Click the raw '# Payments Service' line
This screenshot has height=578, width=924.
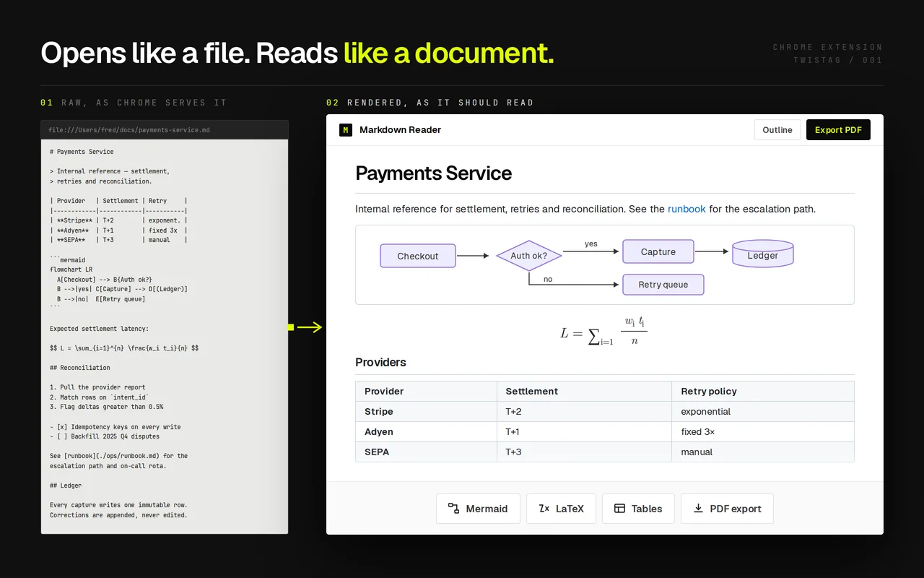click(x=82, y=152)
